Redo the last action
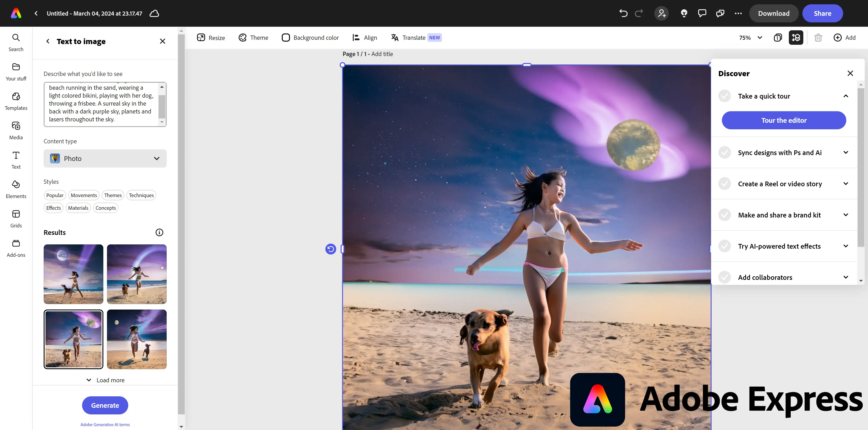This screenshot has height=430, width=868. [638, 13]
